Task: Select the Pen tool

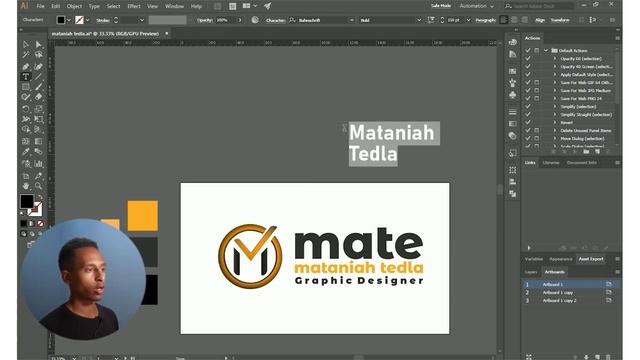Action: pos(26,66)
